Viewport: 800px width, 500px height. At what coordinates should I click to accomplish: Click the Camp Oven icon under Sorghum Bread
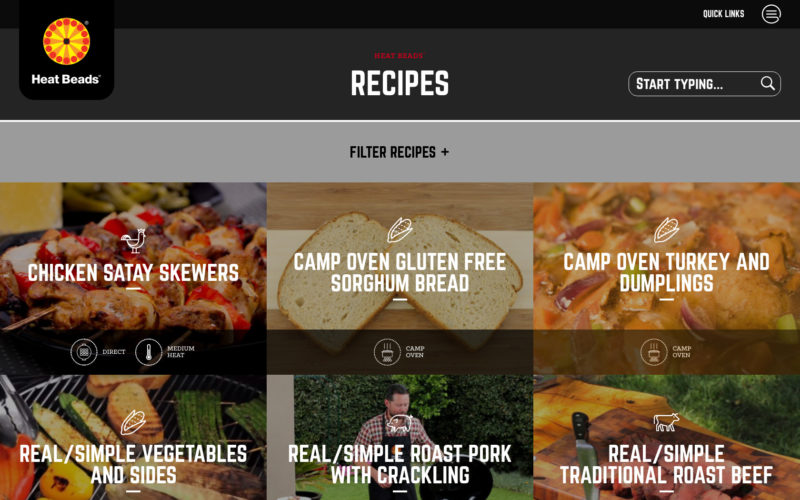[x=387, y=352]
